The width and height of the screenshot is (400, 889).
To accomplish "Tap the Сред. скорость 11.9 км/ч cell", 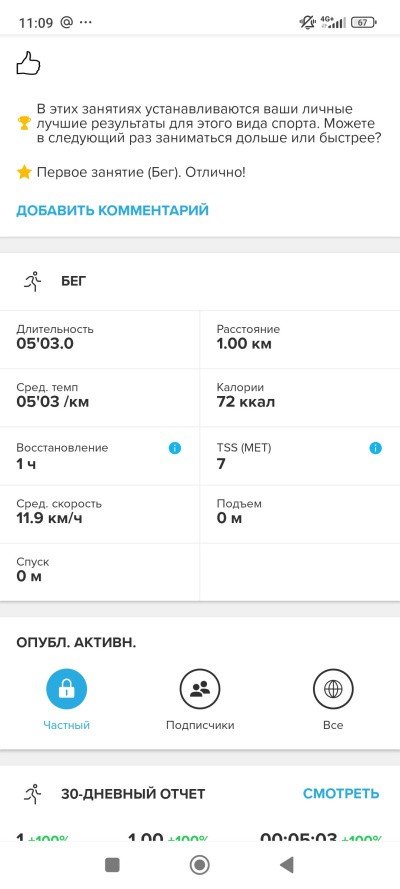I will (x=100, y=514).
